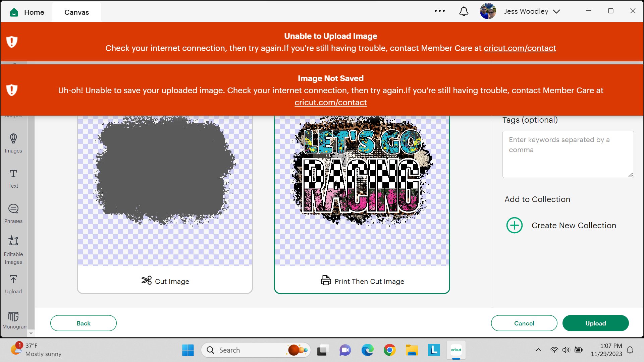This screenshot has height=362, width=644.
Task: Select the Print Then Cut Image option
Action: point(362,204)
